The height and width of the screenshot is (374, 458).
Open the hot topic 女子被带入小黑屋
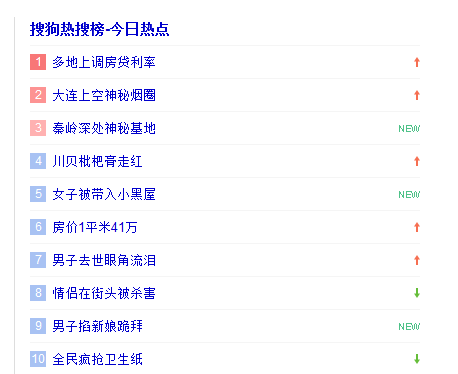pos(104,194)
